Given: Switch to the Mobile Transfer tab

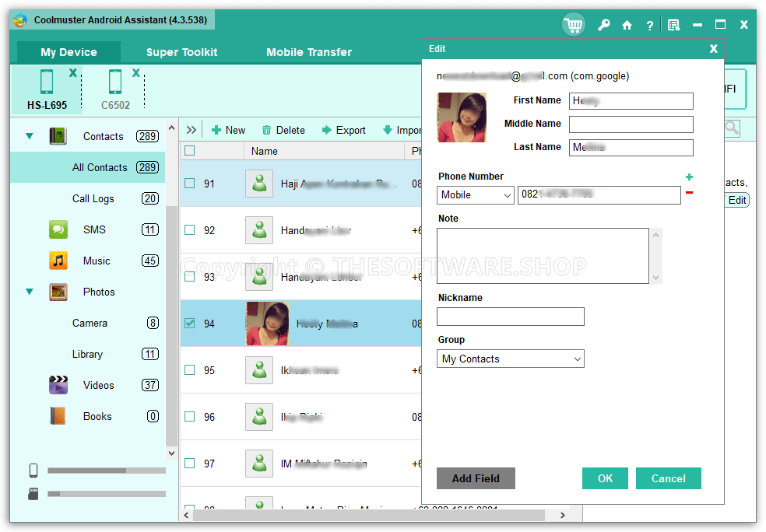Looking at the screenshot, I should coord(309,52).
